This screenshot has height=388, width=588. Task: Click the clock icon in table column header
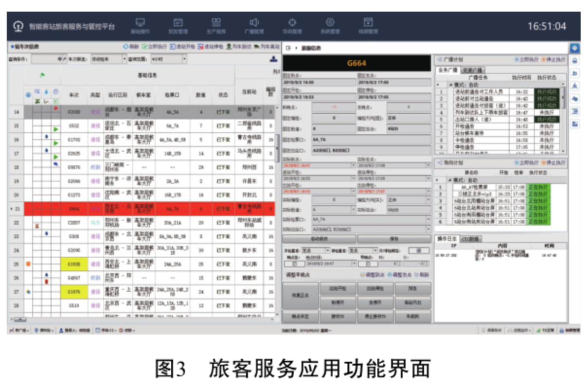click(x=55, y=91)
